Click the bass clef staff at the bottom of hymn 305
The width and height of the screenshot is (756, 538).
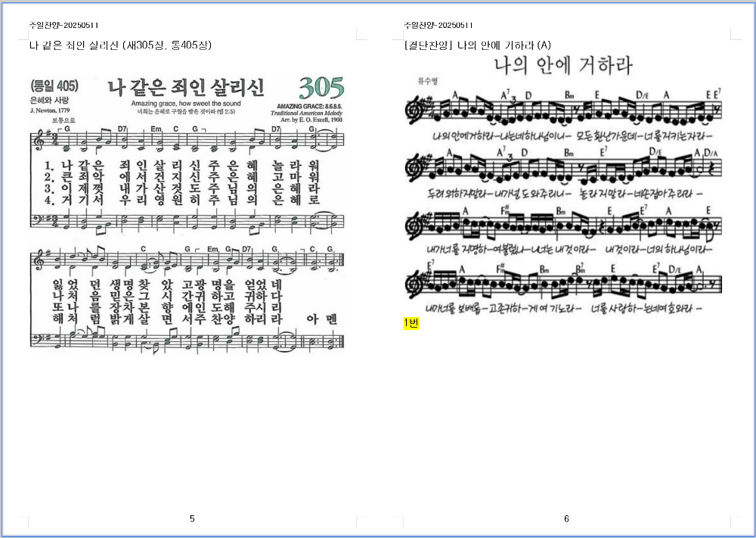click(x=187, y=341)
